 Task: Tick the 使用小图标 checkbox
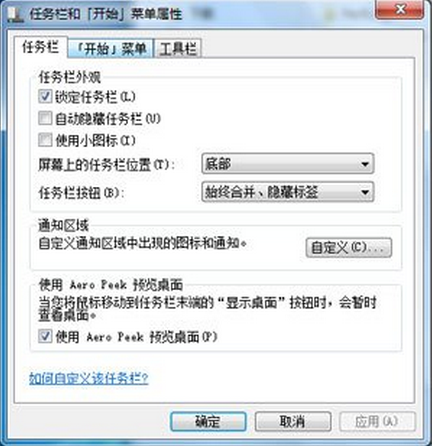[45, 140]
